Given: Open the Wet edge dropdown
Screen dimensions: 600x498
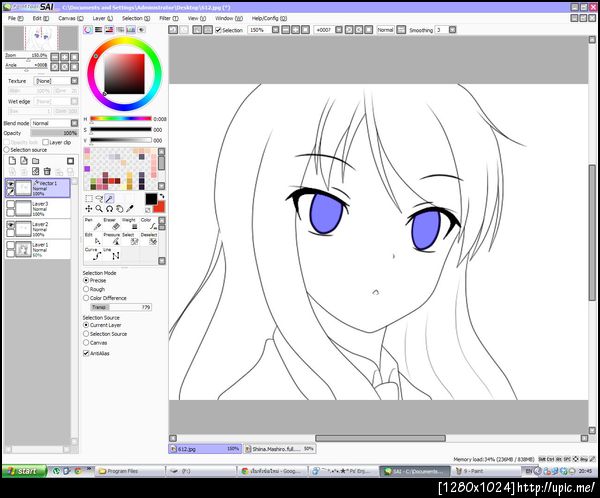Looking at the screenshot, I should (75, 101).
